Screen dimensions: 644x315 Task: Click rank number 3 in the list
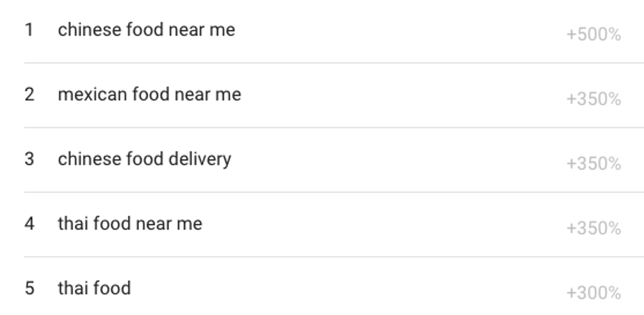[29, 159]
